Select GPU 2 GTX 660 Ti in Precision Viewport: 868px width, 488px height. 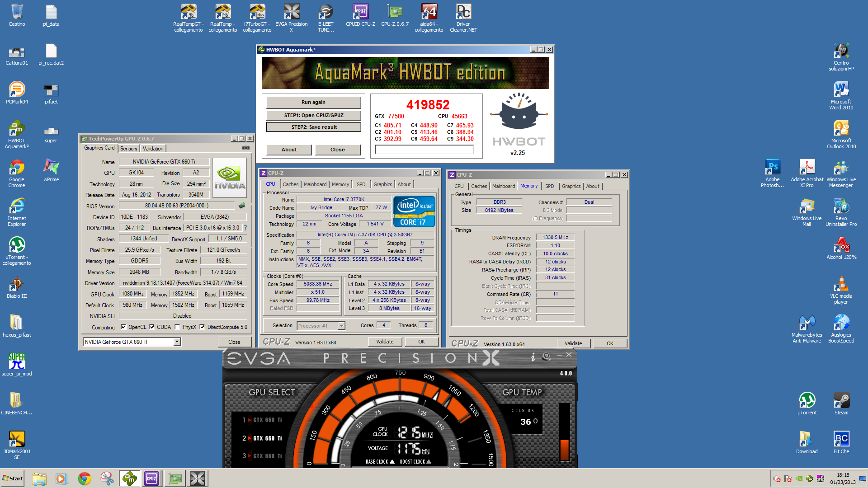click(x=262, y=438)
